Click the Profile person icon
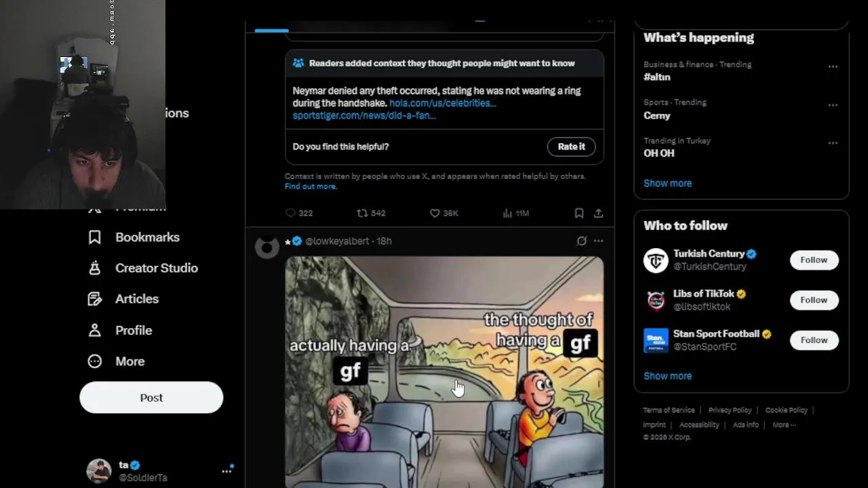The width and height of the screenshot is (868, 488). (x=95, y=330)
